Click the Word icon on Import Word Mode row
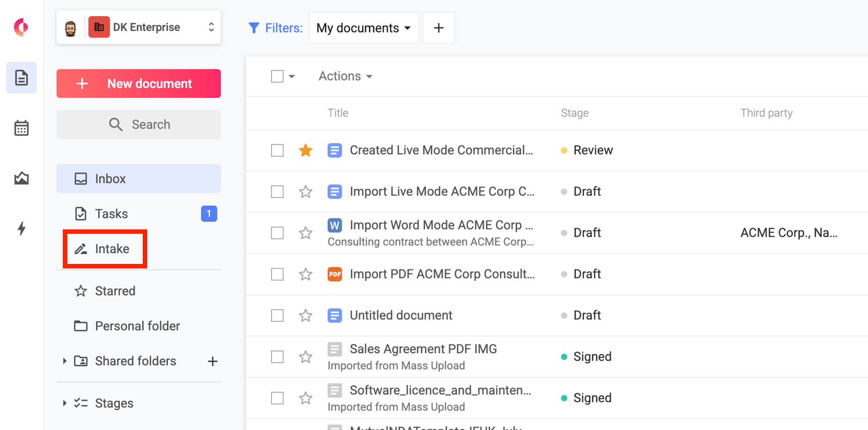The image size is (868, 430). (334, 225)
